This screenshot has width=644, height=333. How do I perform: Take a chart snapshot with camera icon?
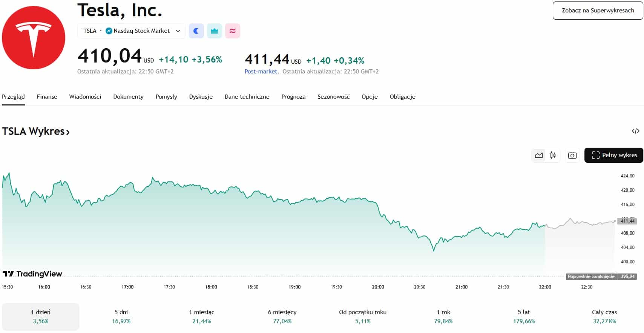point(572,155)
